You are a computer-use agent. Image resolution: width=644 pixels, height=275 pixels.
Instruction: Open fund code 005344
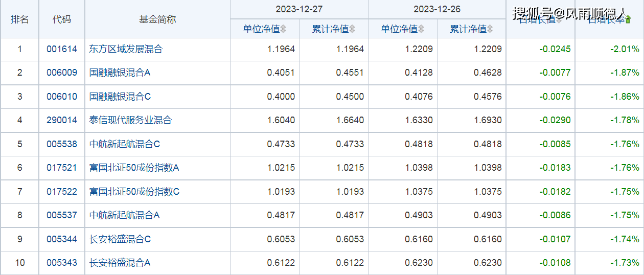pyautogui.click(x=62, y=239)
